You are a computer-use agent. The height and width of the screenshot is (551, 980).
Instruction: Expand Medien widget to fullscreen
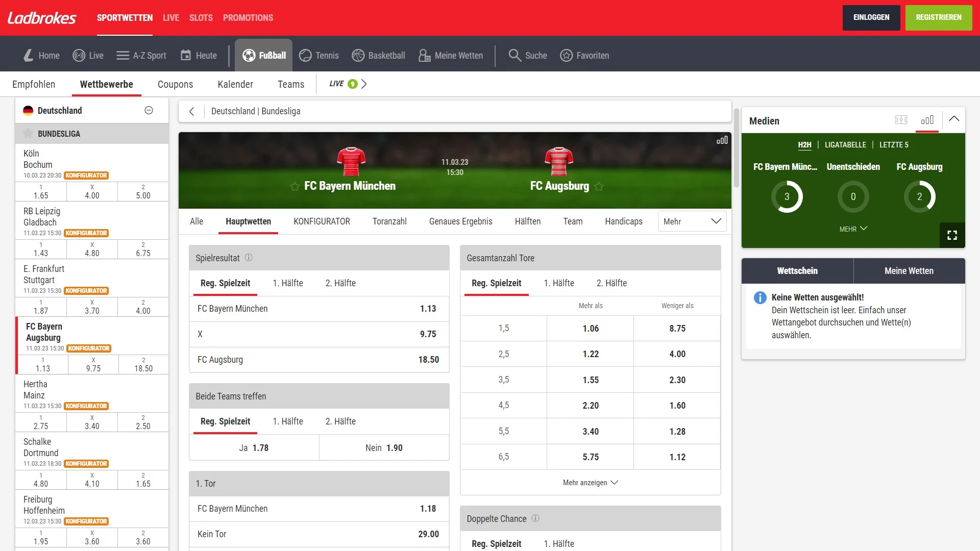[x=952, y=235]
